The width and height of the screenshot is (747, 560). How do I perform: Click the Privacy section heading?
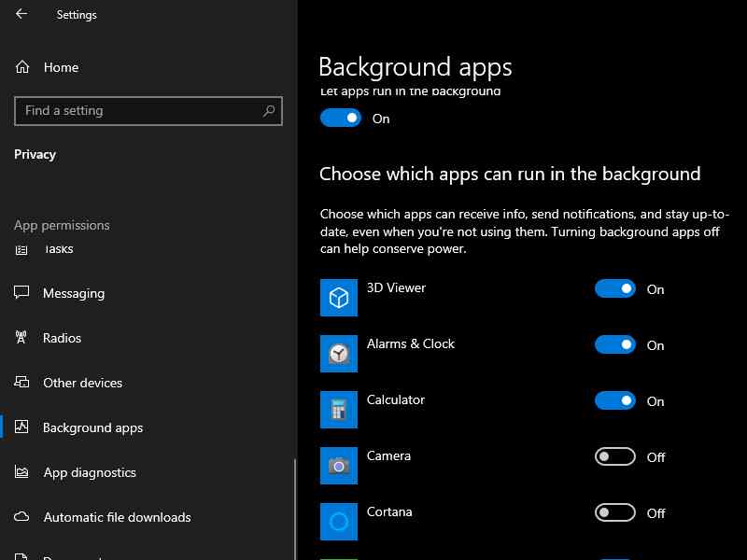pos(35,155)
